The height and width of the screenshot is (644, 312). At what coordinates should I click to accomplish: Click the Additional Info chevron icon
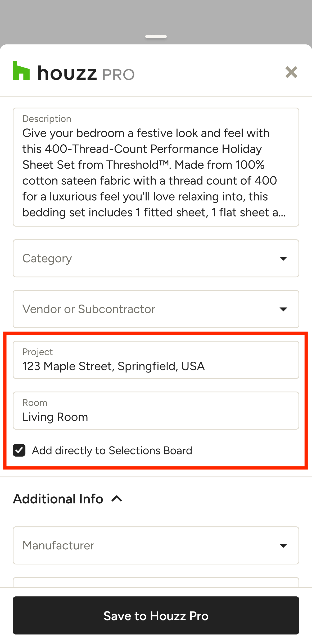click(x=117, y=499)
